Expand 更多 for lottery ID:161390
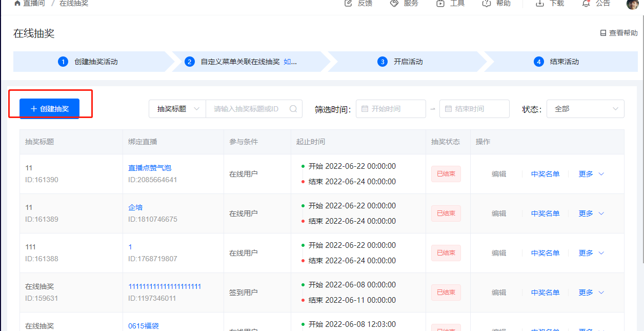This screenshot has height=331, width=644. click(x=592, y=174)
